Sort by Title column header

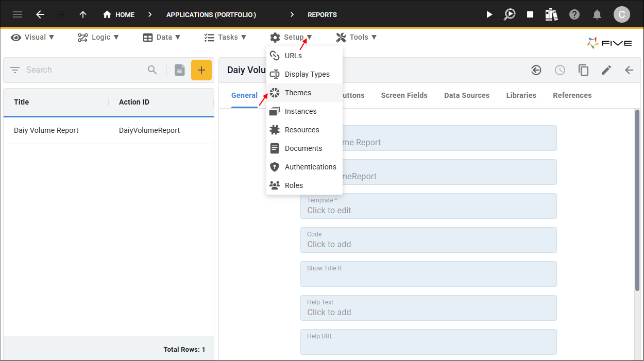coord(21,102)
